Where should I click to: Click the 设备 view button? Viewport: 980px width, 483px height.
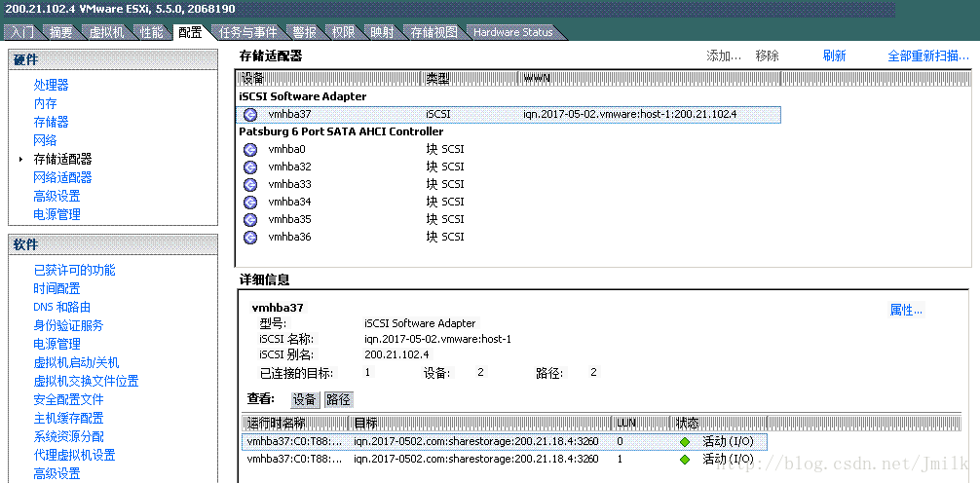305,400
